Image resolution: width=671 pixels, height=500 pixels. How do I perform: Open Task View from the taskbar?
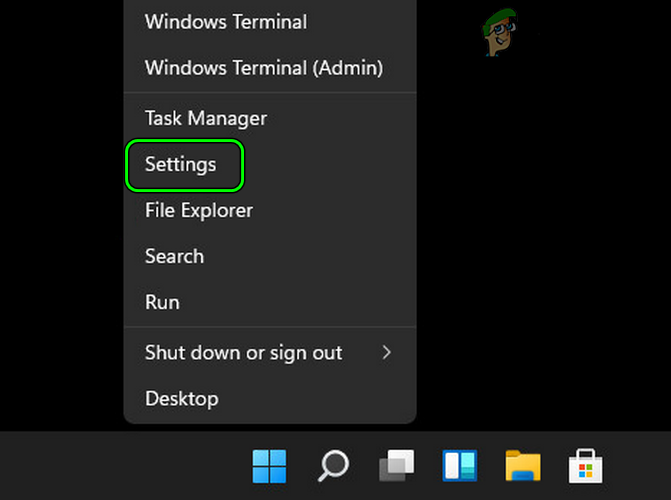coord(397,465)
